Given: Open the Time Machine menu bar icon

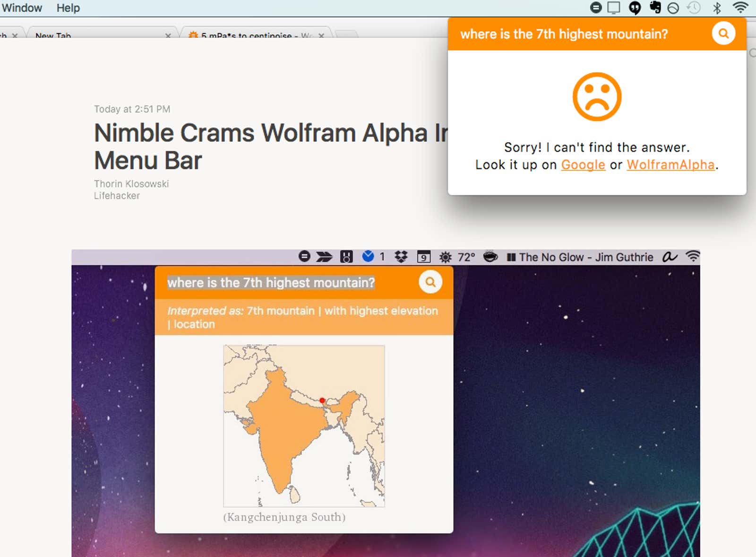Looking at the screenshot, I should pyautogui.click(x=694, y=8).
